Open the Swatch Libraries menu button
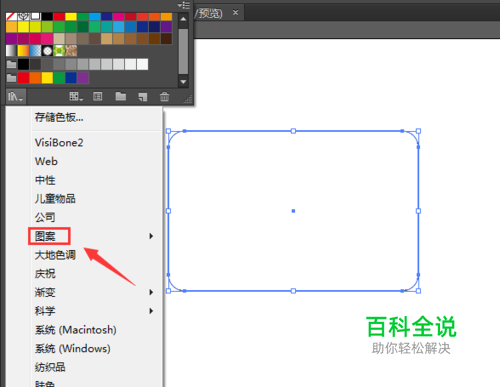 click(15, 97)
